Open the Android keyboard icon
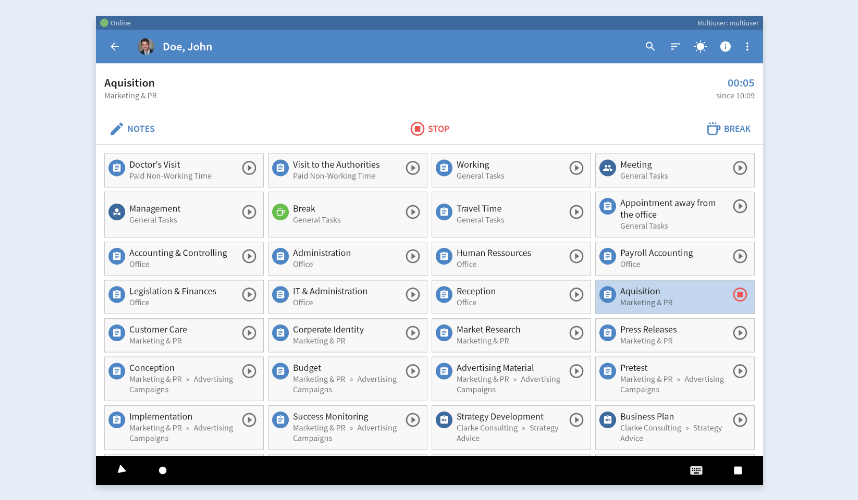Viewport: 858px width, 500px height. click(x=696, y=470)
